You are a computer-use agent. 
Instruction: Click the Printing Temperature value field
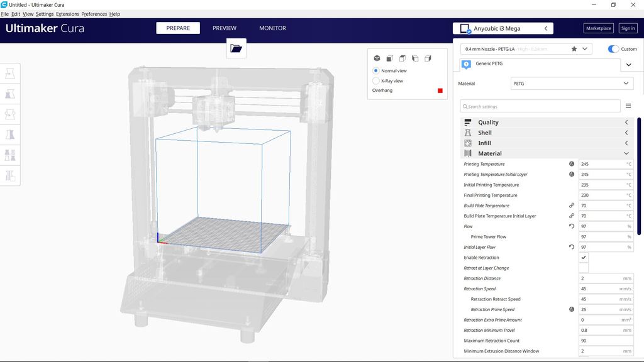tap(606, 164)
